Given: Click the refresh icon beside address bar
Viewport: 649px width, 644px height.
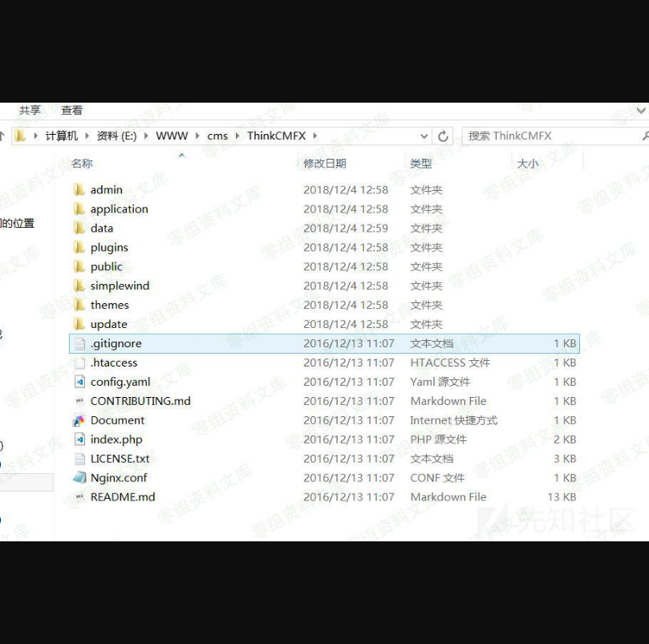Looking at the screenshot, I should [x=443, y=136].
